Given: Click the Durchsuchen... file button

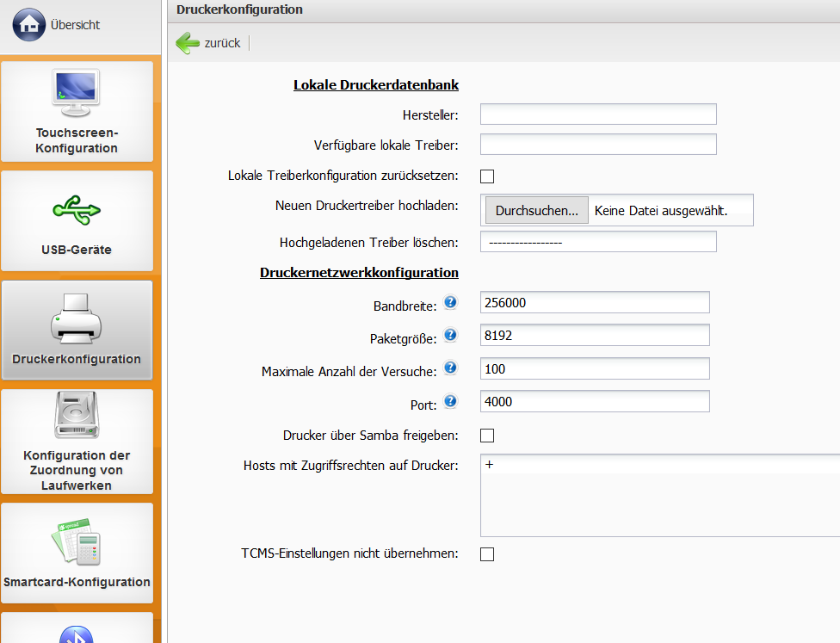Looking at the screenshot, I should tap(537, 210).
